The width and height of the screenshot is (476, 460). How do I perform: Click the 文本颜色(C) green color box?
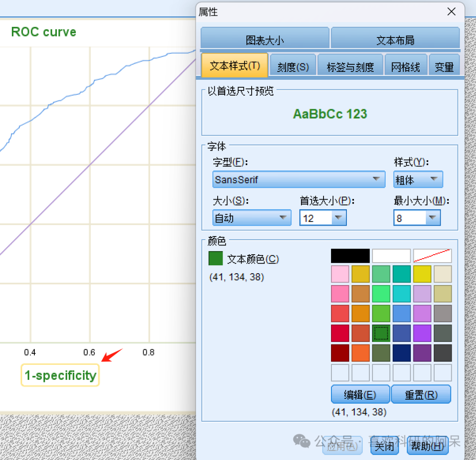tap(216, 258)
